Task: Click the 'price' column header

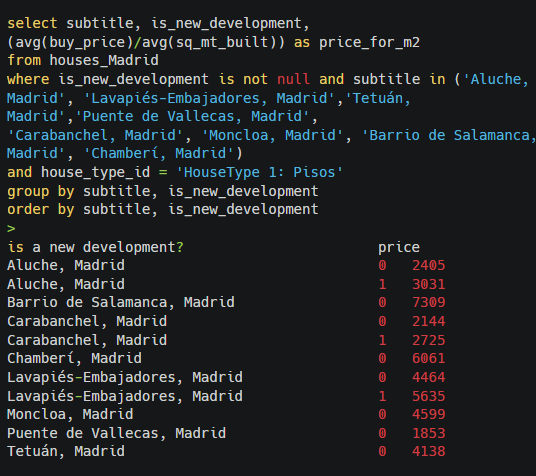Action: coord(399,248)
